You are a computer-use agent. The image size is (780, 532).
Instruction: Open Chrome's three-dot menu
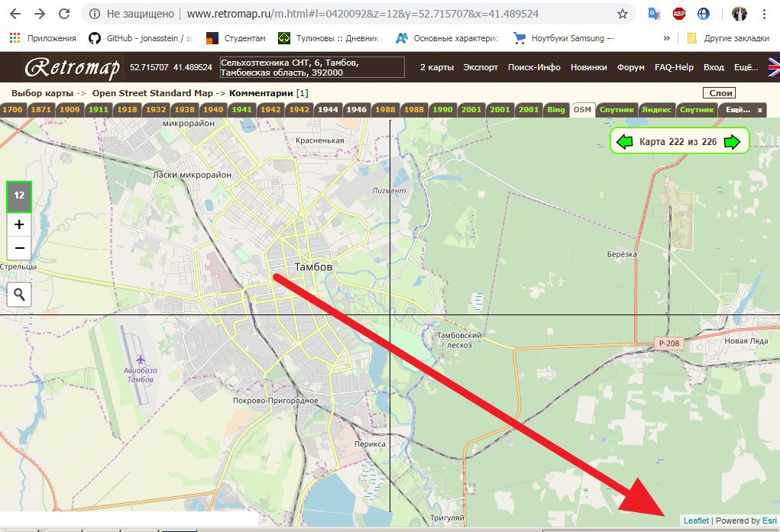(x=764, y=14)
